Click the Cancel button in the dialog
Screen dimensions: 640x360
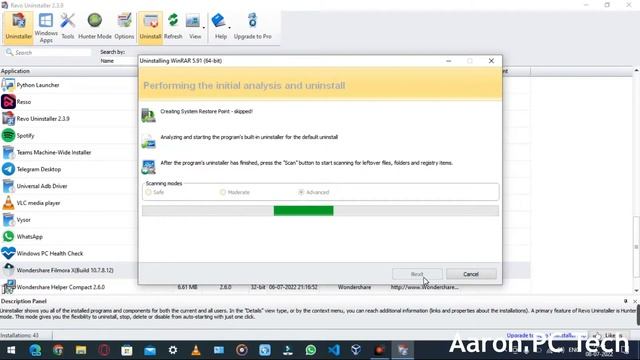(x=471, y=274)
